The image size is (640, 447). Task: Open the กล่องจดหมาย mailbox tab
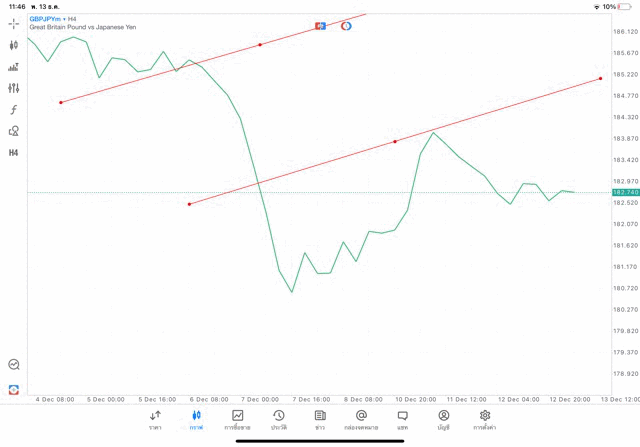[361, 420]
